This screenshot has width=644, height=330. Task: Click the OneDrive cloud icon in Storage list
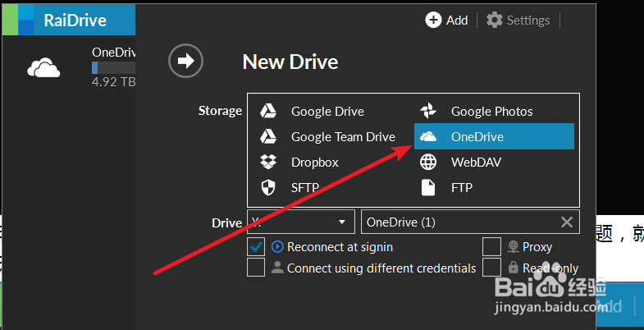(x=428, y=137)
